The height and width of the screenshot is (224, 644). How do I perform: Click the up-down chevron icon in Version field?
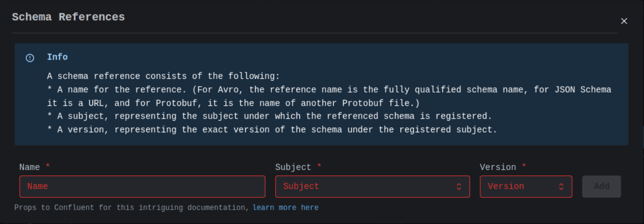pyautogui.click(x=561, y=187)
